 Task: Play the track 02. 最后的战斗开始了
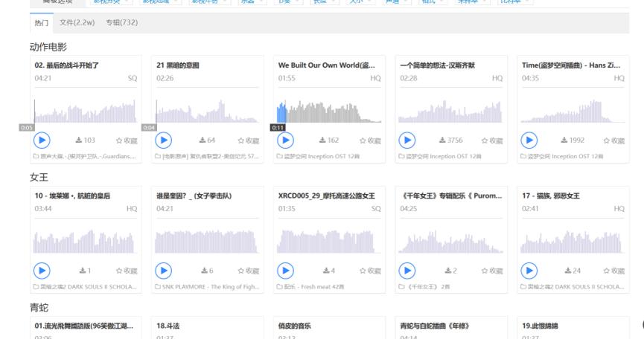[42, 141]
